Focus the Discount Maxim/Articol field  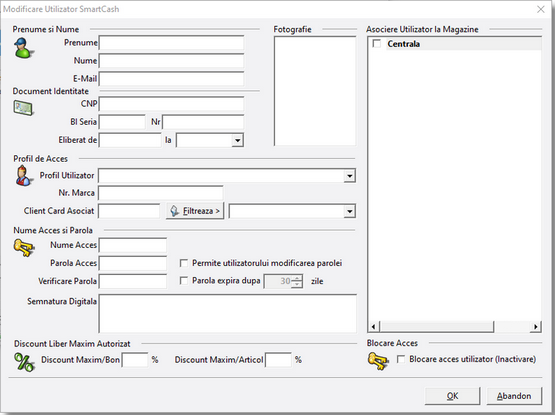pyautogui.click(x=279, y=360)
